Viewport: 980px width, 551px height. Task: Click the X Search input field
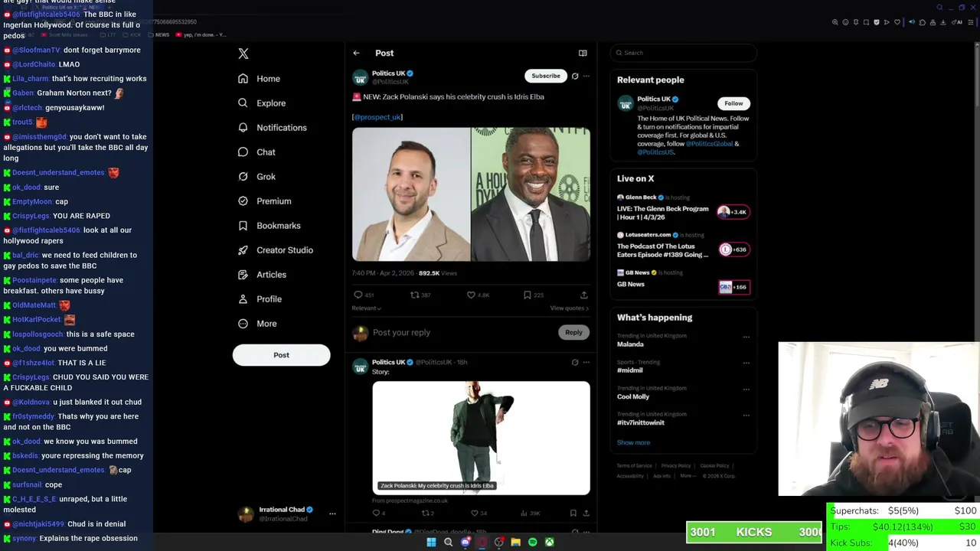coord(684,53)
